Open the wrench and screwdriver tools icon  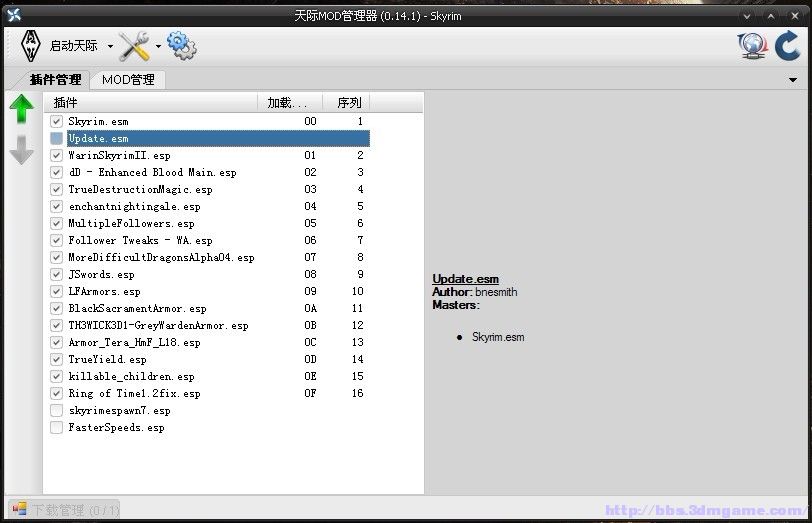134,47
